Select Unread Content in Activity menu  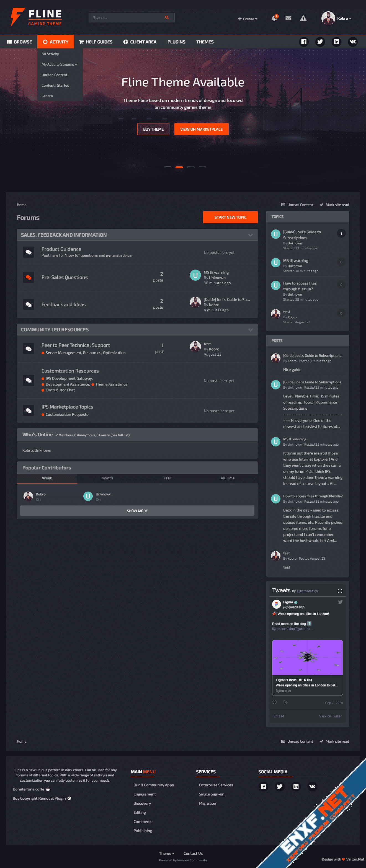pos(54,75)
